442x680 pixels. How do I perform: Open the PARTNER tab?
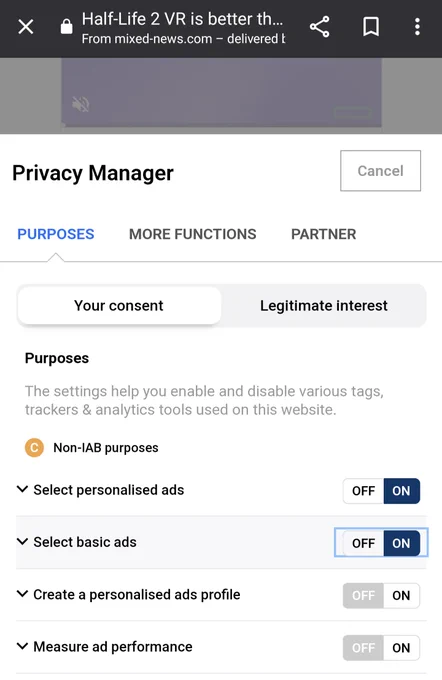click(x=324, y=234)
